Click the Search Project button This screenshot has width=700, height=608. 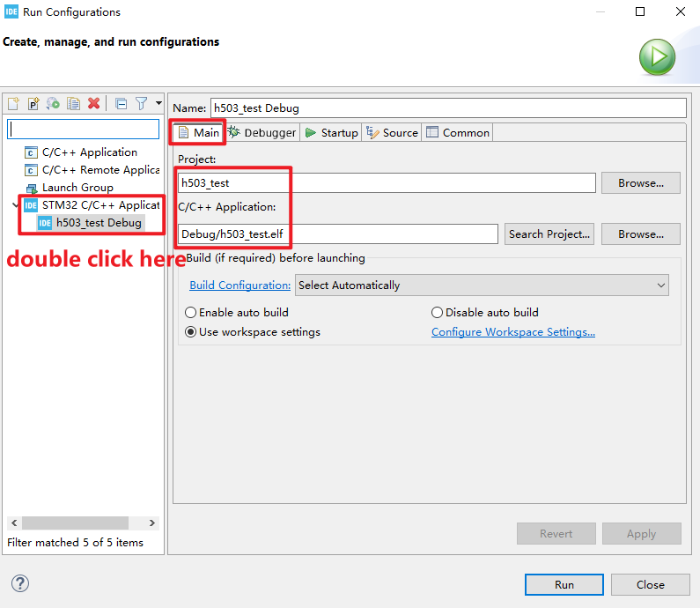(x=549, y=234)
